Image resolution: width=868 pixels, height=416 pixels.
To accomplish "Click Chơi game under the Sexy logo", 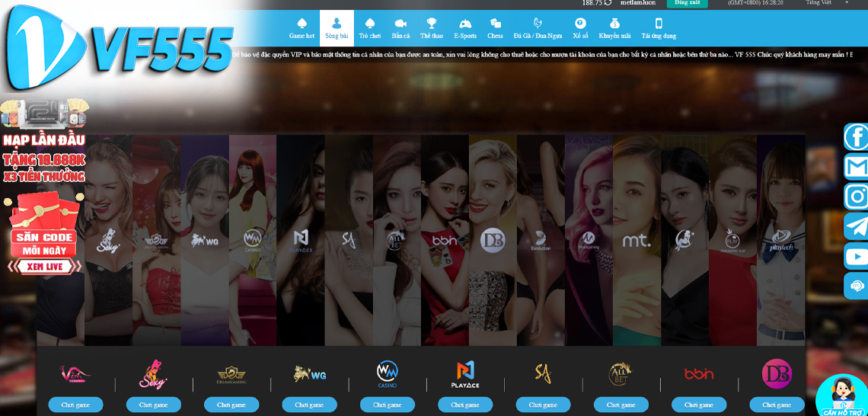I will click(x=153, y=405).
